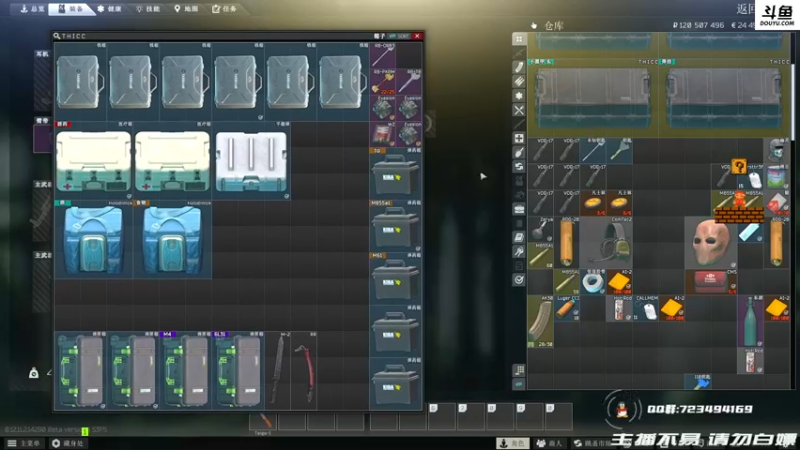Image resolution: width=800 pixels, height=450 pixels.
Task: Select the duct tape roll
Action: click(593, 282)
